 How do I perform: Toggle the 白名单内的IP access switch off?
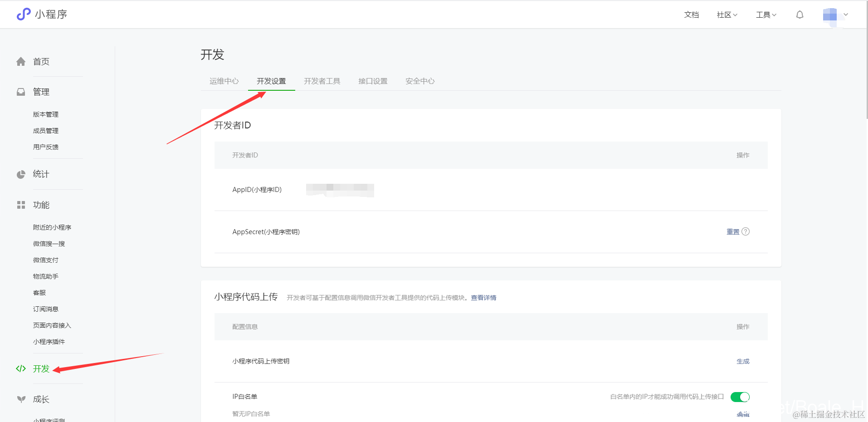tap(740, 397)
